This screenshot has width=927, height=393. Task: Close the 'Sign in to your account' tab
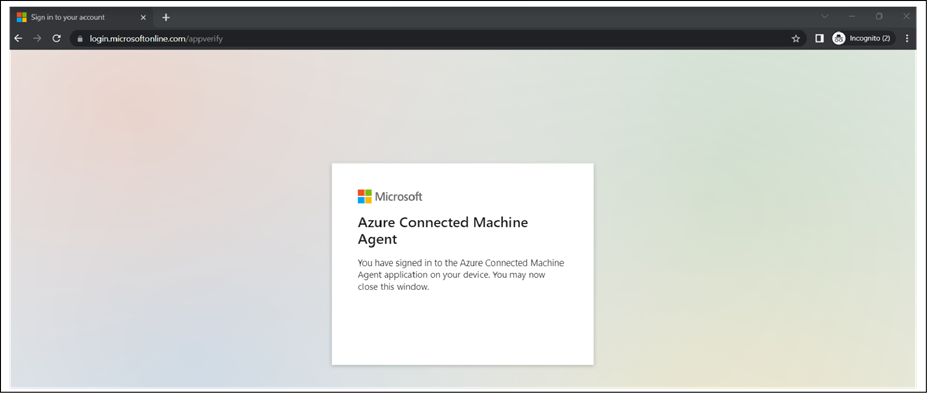pos(143,17)
